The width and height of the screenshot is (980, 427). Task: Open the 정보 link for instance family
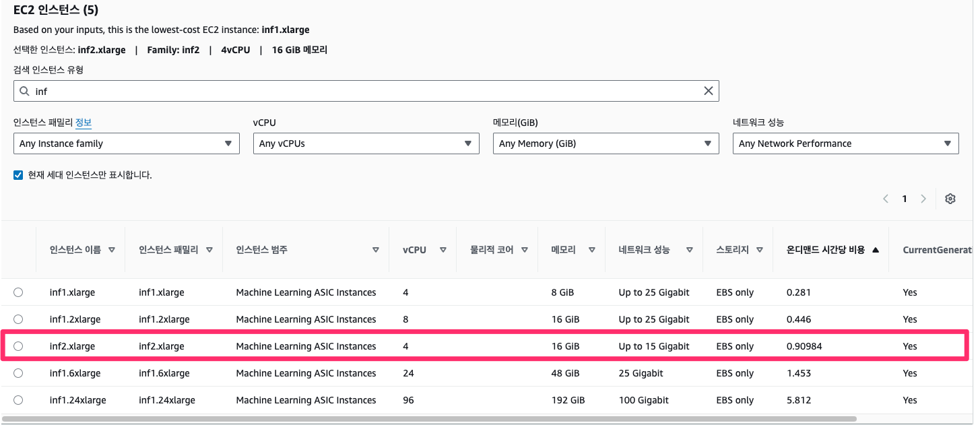tap(84, 123)
